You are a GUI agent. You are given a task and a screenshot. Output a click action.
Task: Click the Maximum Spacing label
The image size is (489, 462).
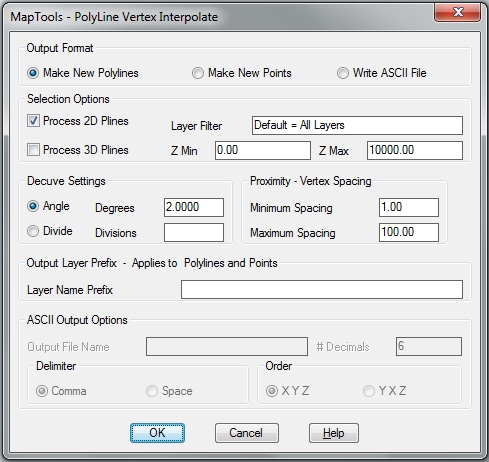293,233
